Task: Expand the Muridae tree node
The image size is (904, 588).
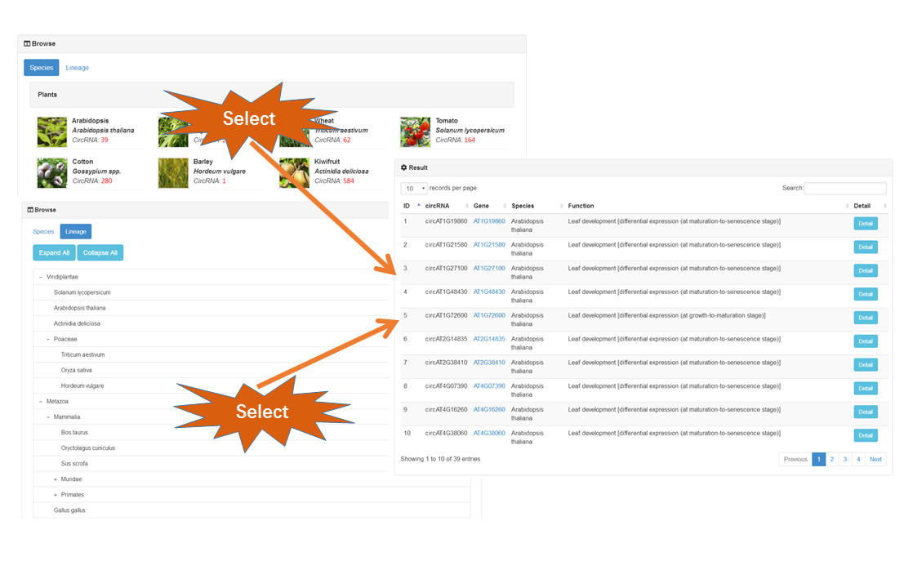Action: (x=56, y=479)
